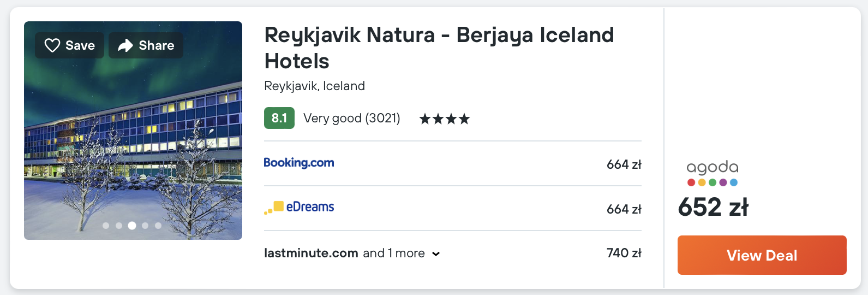Click the Booking.com logo
The width and height of the screenshot is (868, 295).
(x=299, y=163)
